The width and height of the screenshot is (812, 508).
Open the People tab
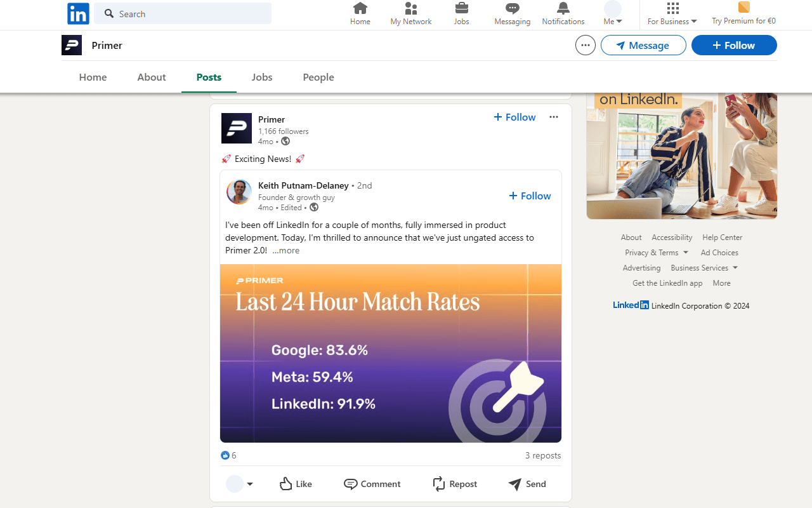[318, 77]
